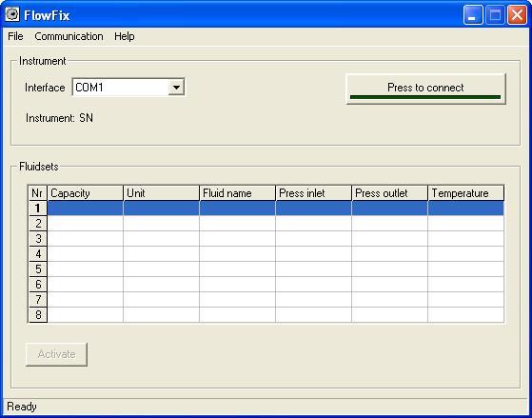The width and height of the screenshot is (532, 418).
Task: Minimize the FlowFix window
Action: click(x=473, y=15)
